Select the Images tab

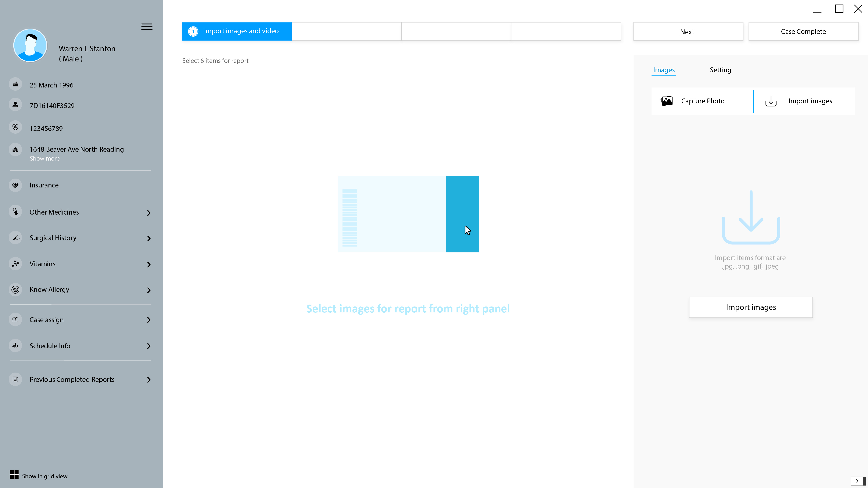click(663, 70)
